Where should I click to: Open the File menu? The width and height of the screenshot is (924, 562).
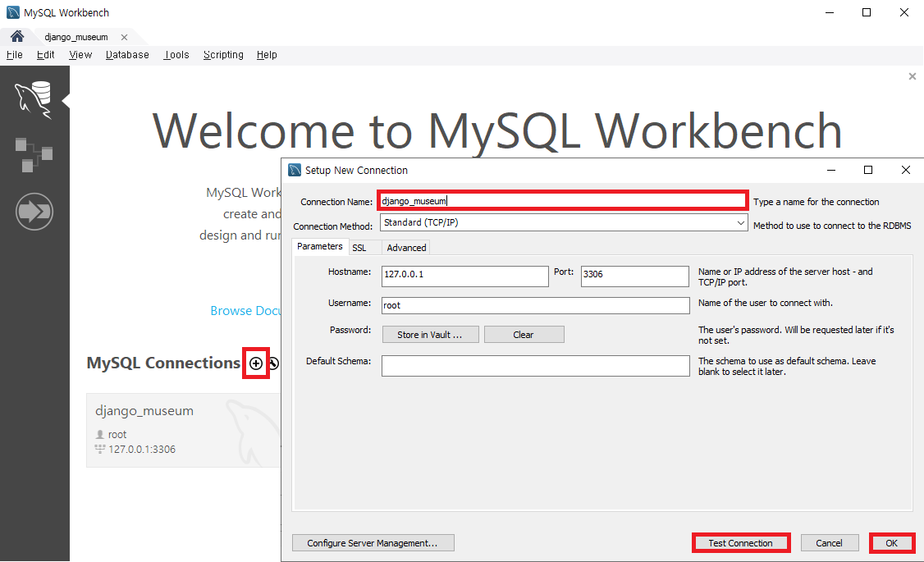pos(15,55)
